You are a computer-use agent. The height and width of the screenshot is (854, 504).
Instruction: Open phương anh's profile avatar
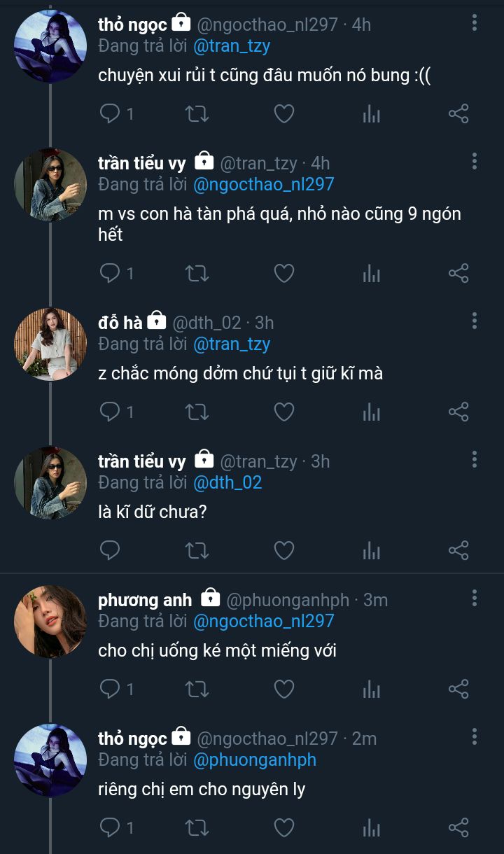click(x=50, y=621)
